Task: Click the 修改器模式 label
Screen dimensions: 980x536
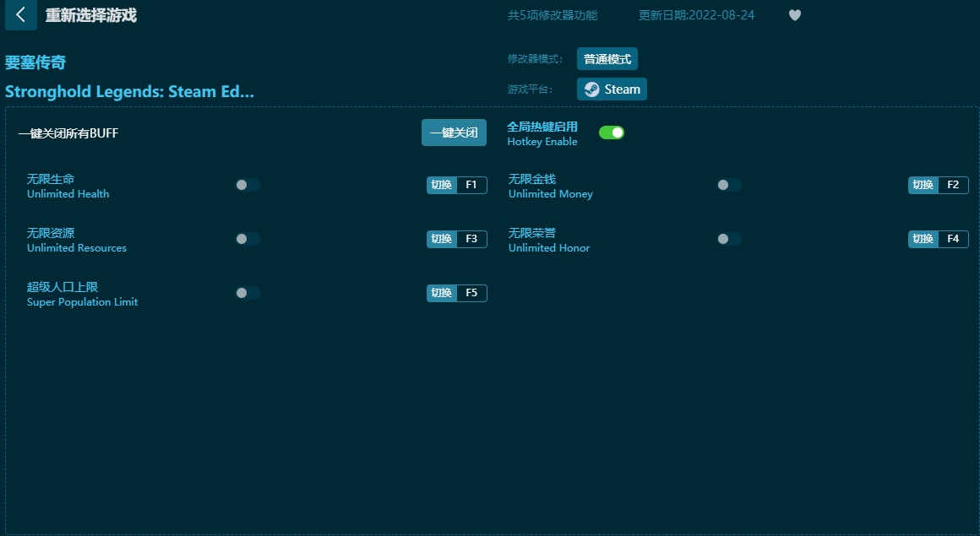Action: click(535, 59)
